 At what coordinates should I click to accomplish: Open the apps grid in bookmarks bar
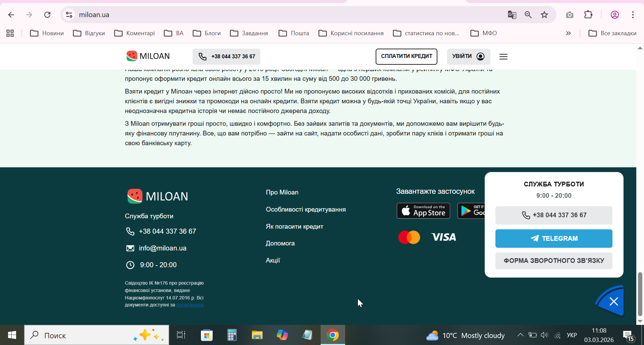click(10, 33)
